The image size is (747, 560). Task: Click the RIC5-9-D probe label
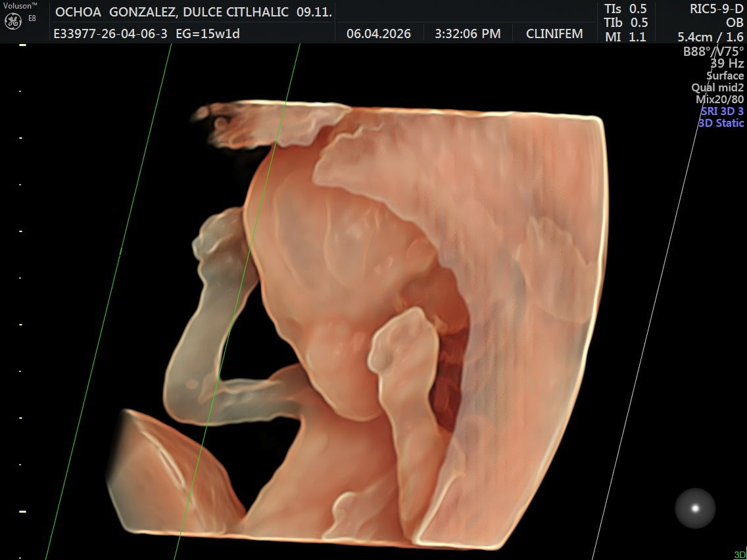click(717, 9)
